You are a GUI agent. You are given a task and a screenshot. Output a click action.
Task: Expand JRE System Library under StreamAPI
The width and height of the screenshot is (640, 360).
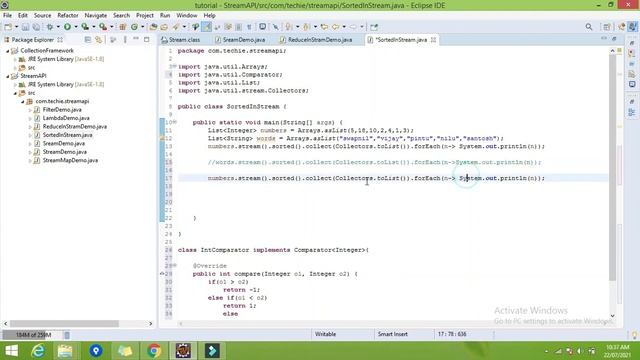coord(15,84)
